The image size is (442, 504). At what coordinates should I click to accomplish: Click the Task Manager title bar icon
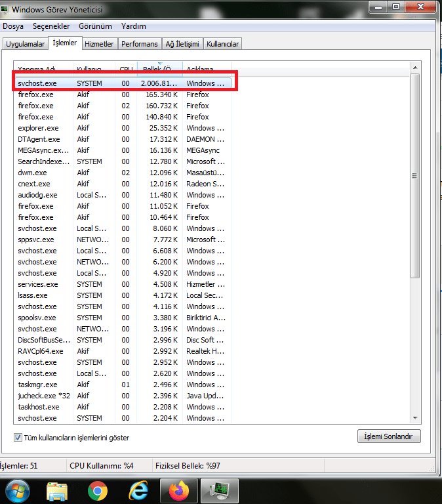[x=5, y=9]
